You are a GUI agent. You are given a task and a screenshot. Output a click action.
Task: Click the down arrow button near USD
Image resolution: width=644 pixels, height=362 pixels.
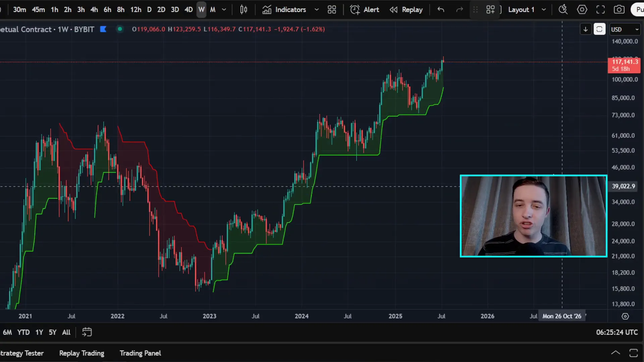586,29
